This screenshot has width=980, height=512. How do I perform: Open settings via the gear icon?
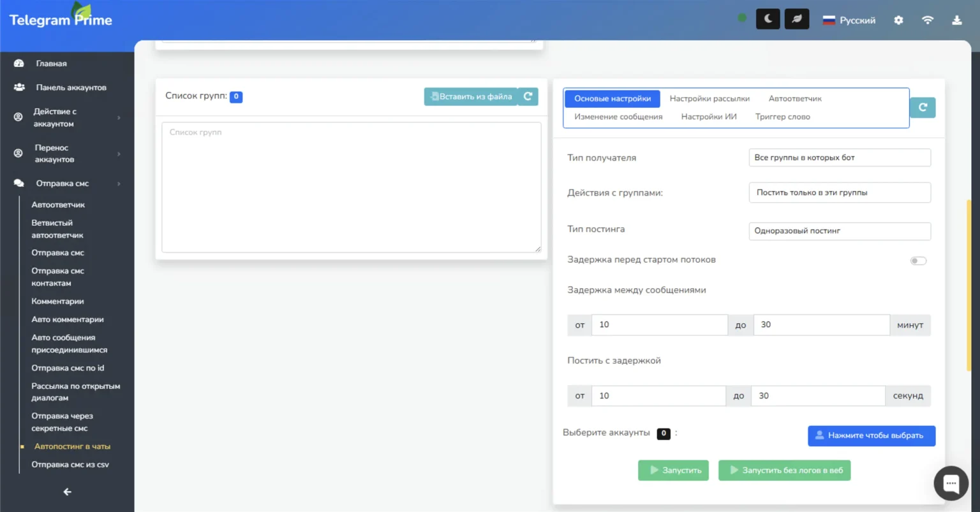tap(898, 20)
